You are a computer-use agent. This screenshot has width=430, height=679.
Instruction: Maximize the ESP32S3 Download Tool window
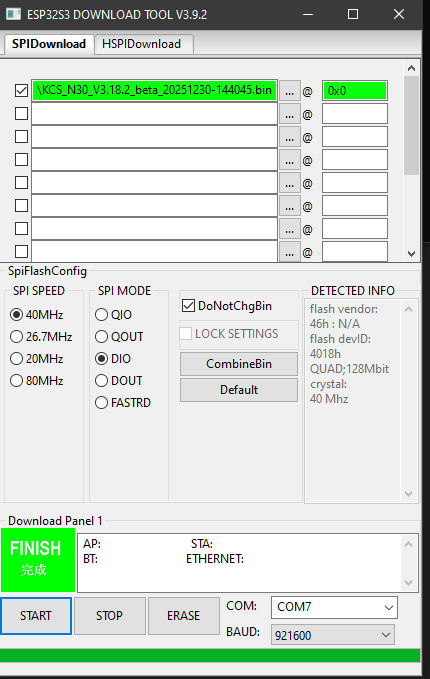click(353, 14)
